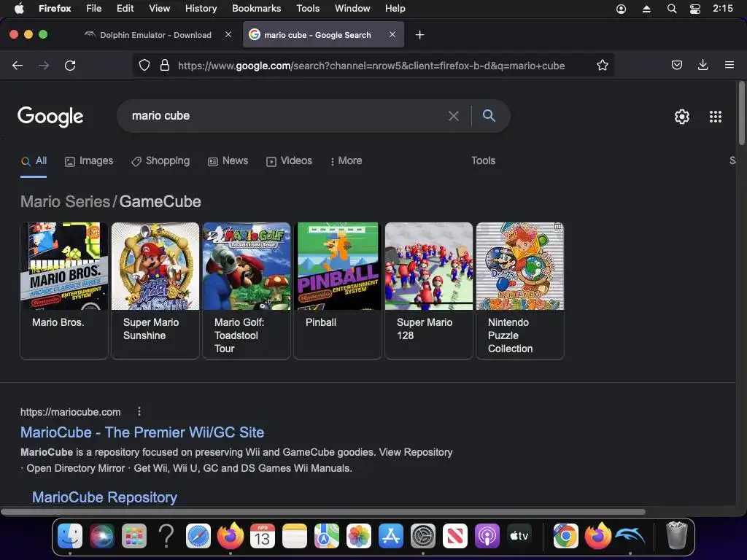Click the forward navigation arrow

point(44,65)
